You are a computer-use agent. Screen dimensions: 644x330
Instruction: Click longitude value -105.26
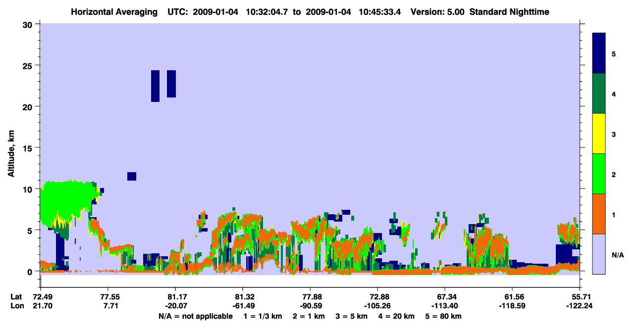(377, 306)
